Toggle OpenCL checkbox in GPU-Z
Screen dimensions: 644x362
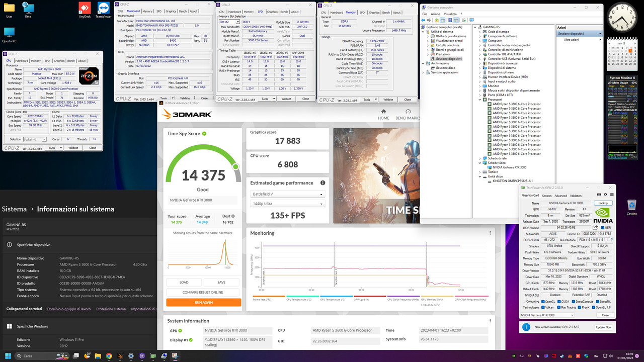(543, 302)
